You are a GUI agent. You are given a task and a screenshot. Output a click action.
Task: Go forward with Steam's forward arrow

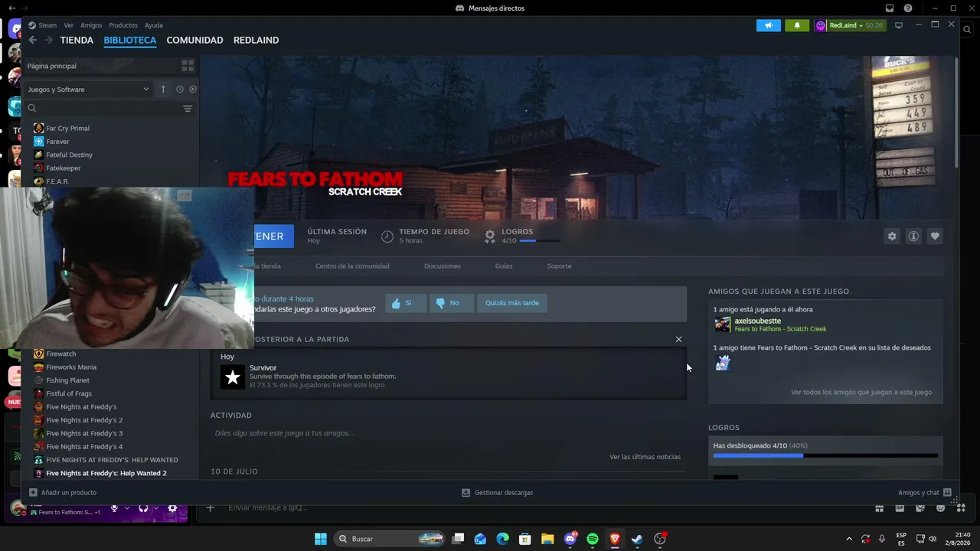(48, 40)
